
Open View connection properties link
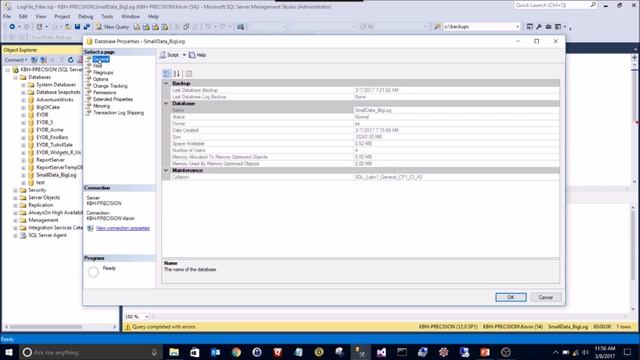(x=123, y=228)
